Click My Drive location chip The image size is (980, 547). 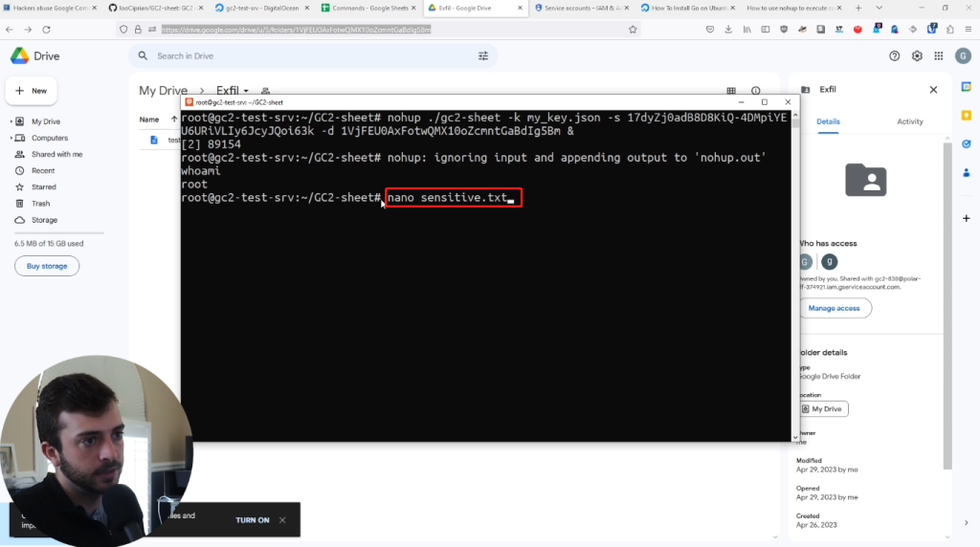(824, 409)
